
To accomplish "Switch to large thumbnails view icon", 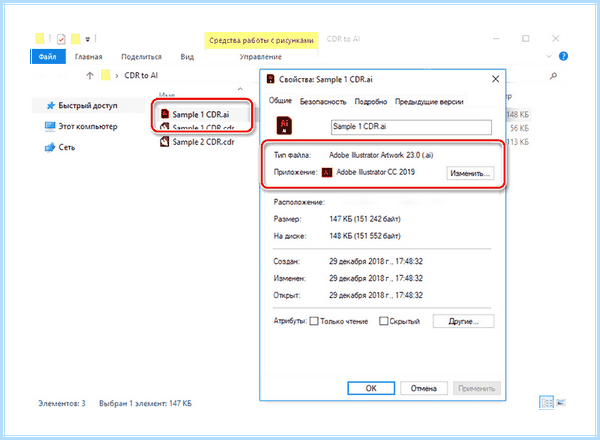I will (561, 403).
